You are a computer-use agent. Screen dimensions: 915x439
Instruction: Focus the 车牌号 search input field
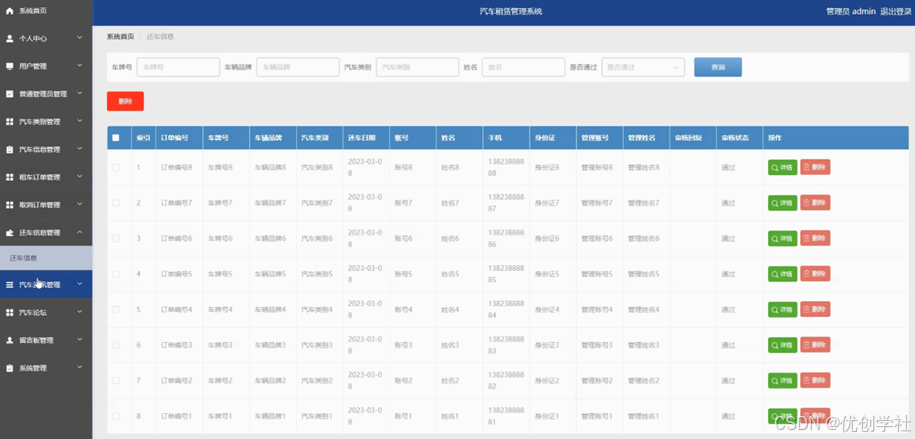coord(178,67)
